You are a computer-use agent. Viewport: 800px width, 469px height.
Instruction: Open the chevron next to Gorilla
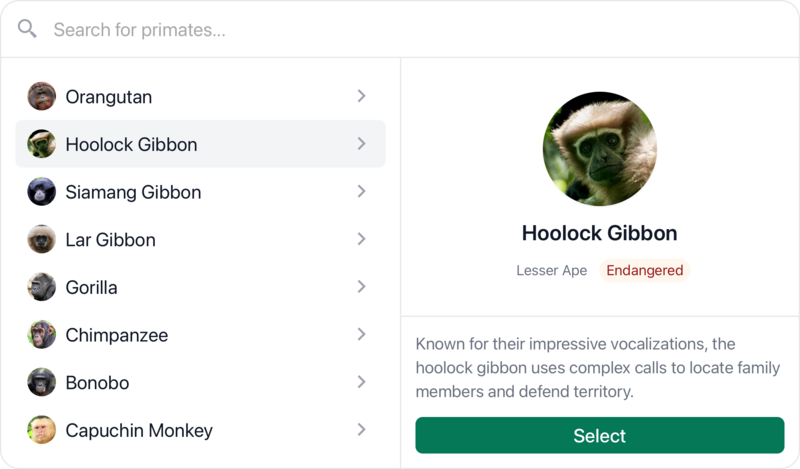point(361,287)
